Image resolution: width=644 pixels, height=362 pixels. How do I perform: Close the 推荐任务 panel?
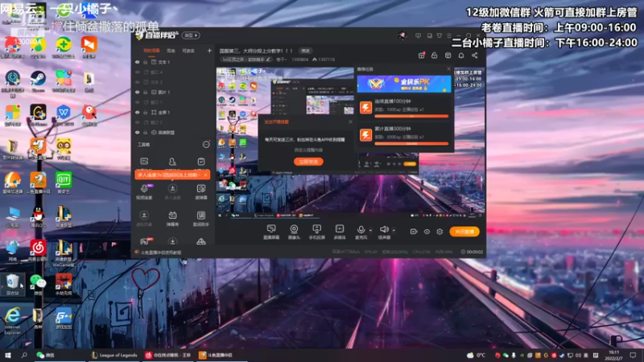click(x=448, y=69)
